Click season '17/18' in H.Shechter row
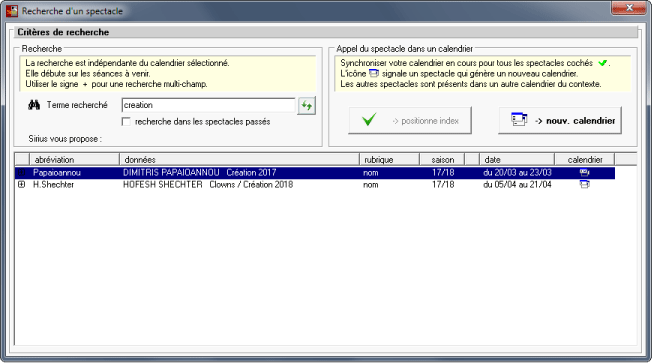The image size is (652, 363). (443, 184)
